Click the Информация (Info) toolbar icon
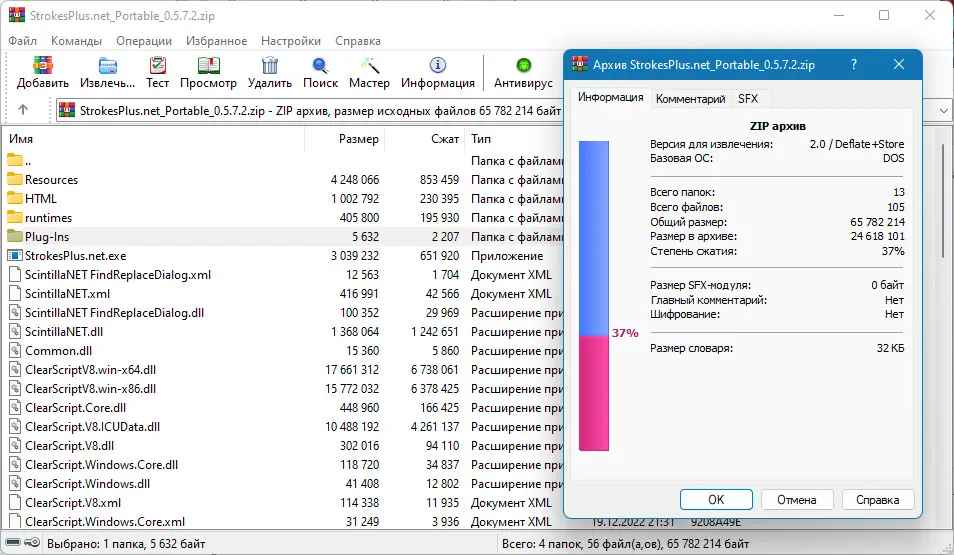The image size is (954, 555). tap(437, 65)
